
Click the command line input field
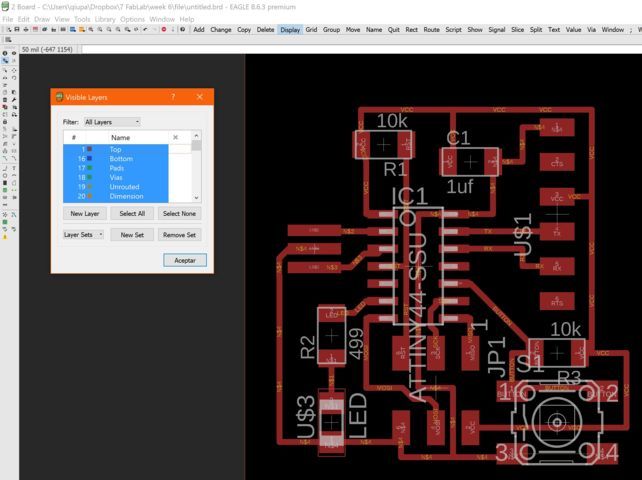(360, 49)
